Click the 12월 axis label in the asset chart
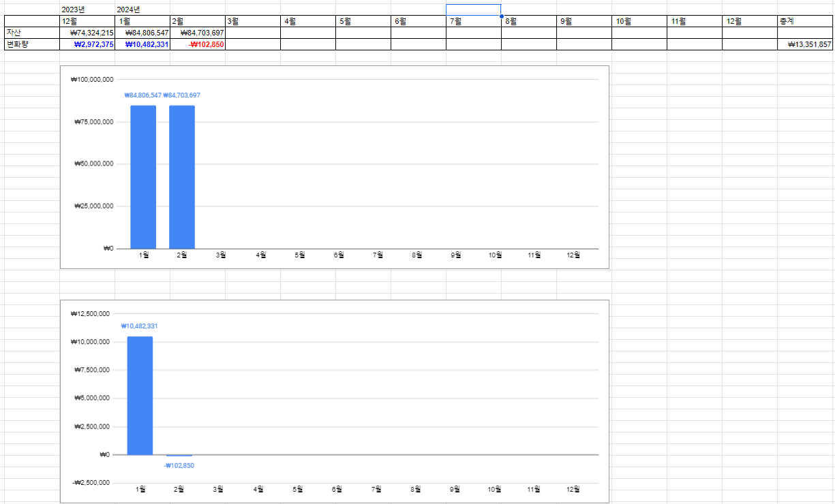 click(573, 255)
